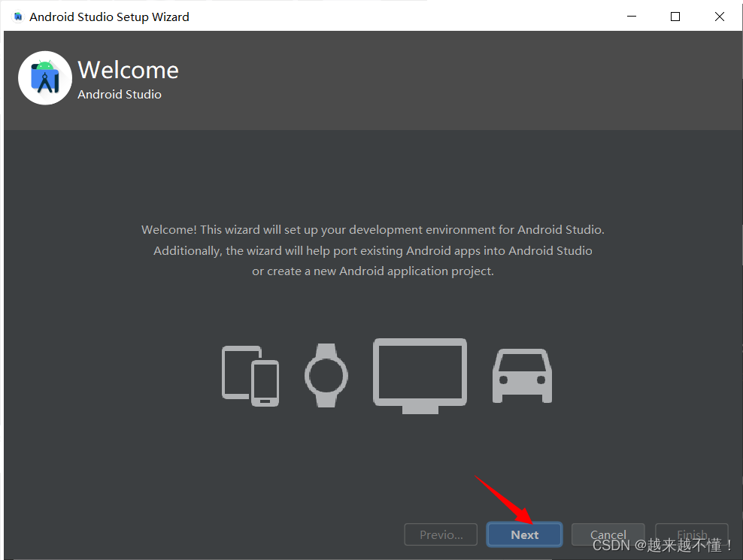Close the Android Studio Setup Wizard
The width and height of the screenshot is (743, 560).
coord(719,16)
